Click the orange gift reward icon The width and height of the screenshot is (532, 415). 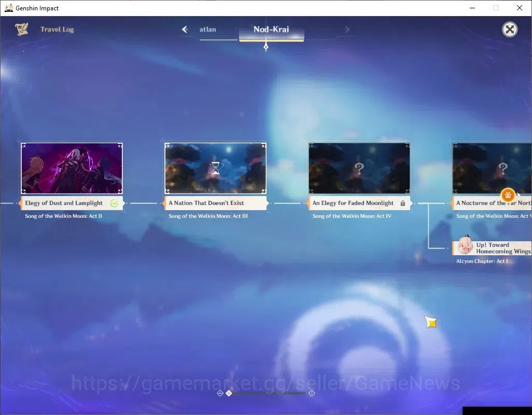click(508, 195)
